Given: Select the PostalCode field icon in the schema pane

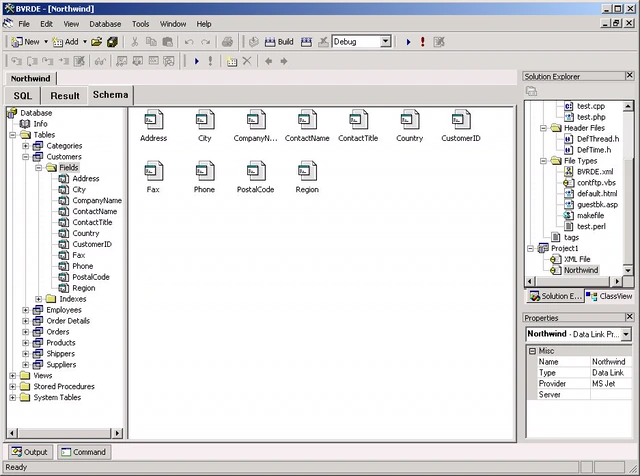Looking at the screenshot, I should (x=256, y=177).
